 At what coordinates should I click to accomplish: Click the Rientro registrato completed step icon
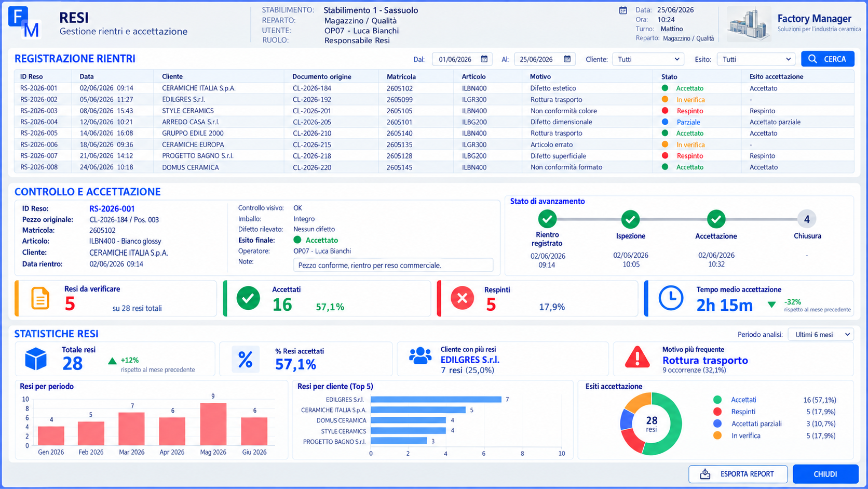[x=547, y=219]
